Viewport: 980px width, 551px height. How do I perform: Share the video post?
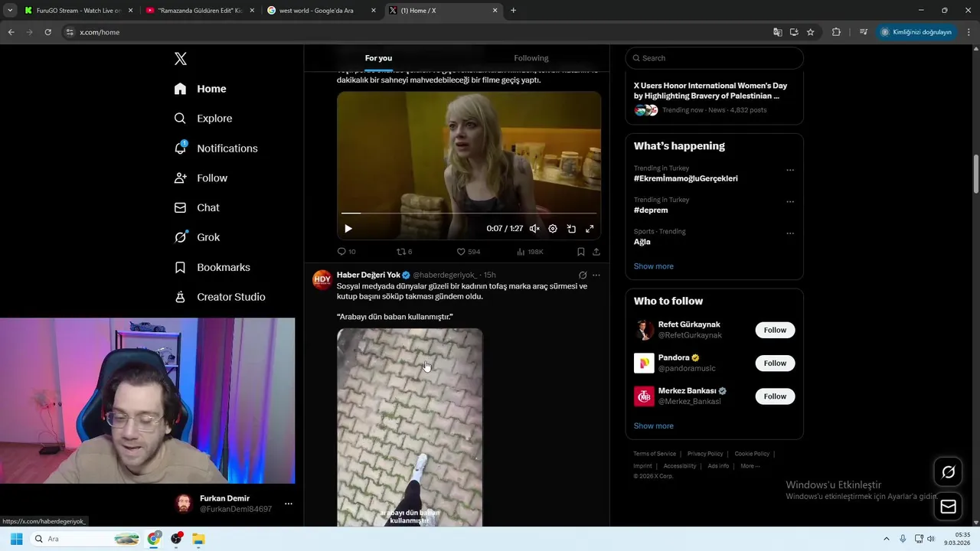coord(596,252)
